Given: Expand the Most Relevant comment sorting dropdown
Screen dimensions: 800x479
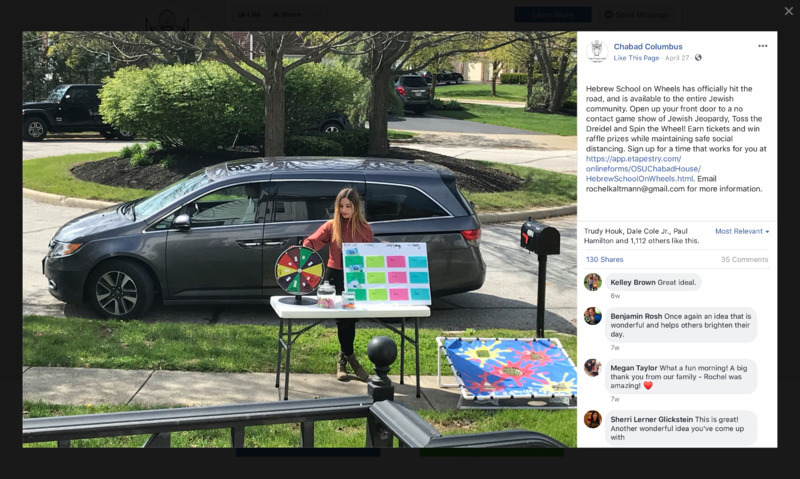Looking at the screenshot, I should 742,231.
